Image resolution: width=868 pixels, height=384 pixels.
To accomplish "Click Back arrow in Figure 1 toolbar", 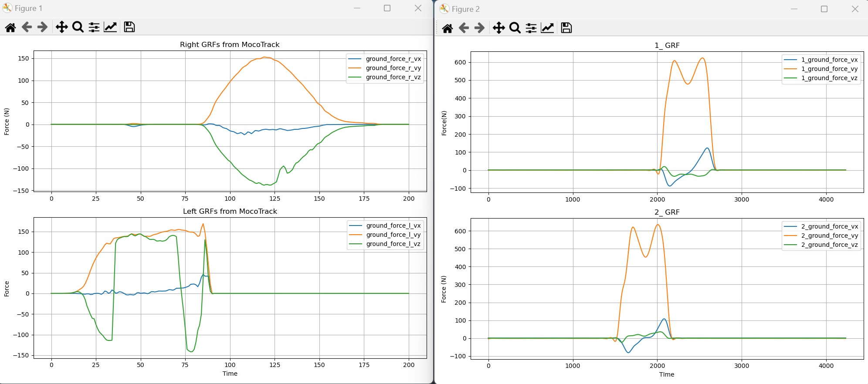I will coord(27,27).
